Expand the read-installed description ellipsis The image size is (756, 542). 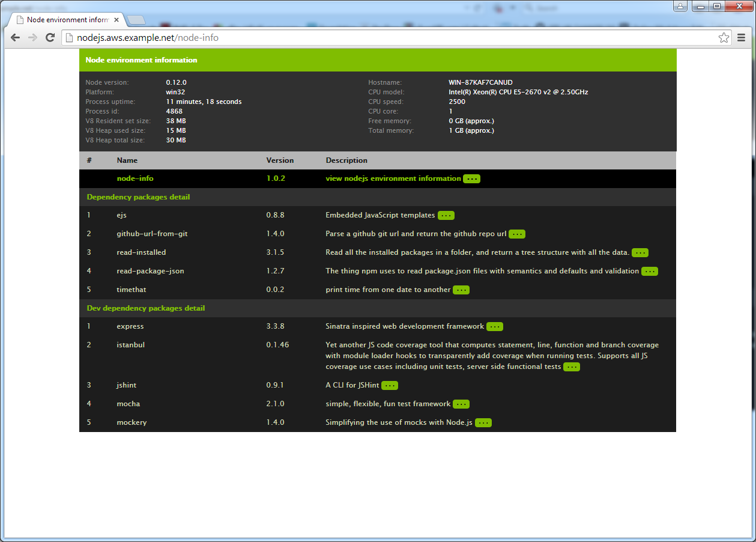640,253
